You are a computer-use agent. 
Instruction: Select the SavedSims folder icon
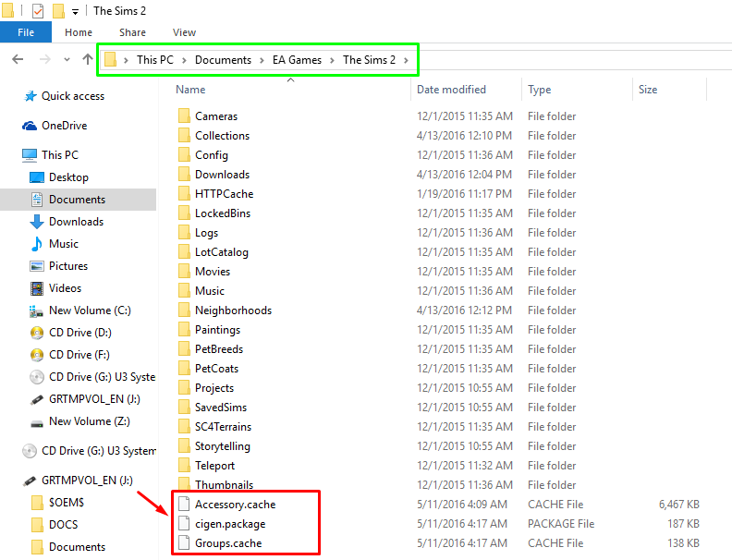coord(184,408)
